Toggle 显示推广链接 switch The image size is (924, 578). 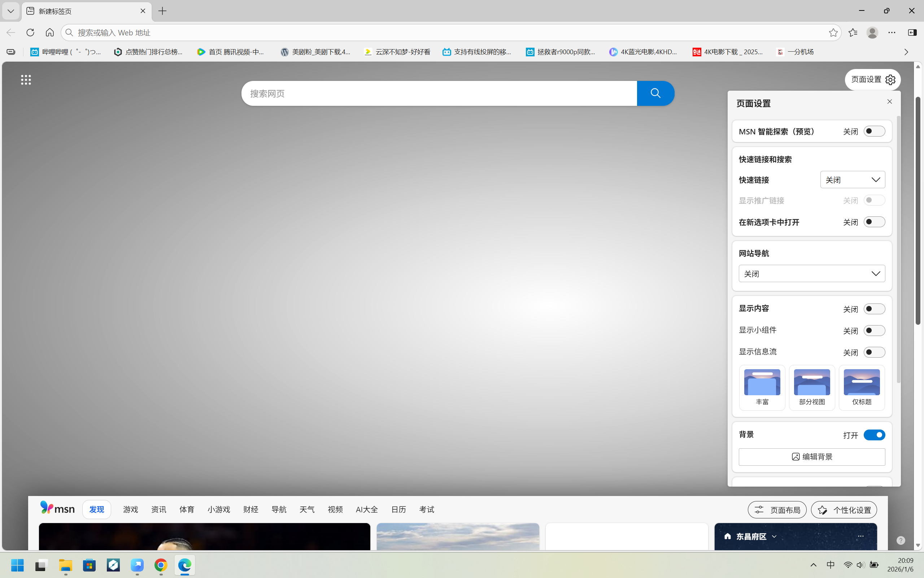pos(874,200)
